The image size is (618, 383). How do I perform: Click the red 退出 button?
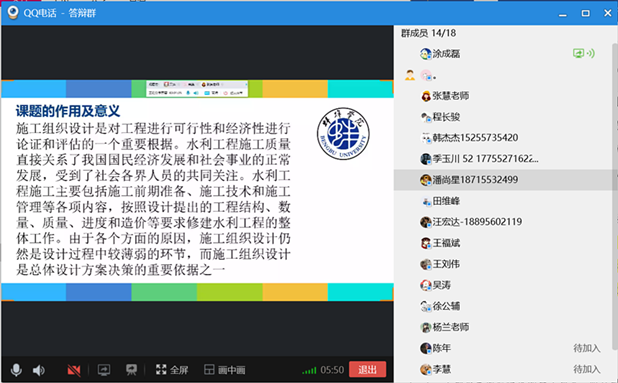tap(367, 370)
